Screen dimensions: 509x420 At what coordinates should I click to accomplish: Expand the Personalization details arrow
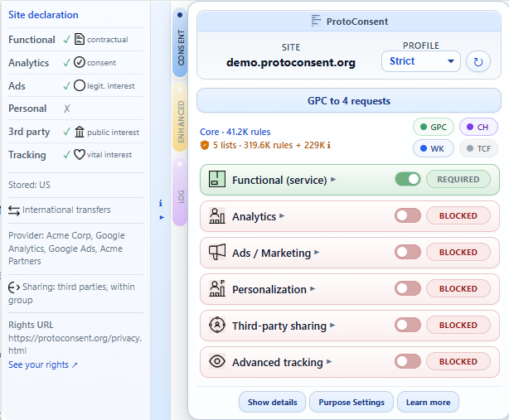click(x=313, y=288)
